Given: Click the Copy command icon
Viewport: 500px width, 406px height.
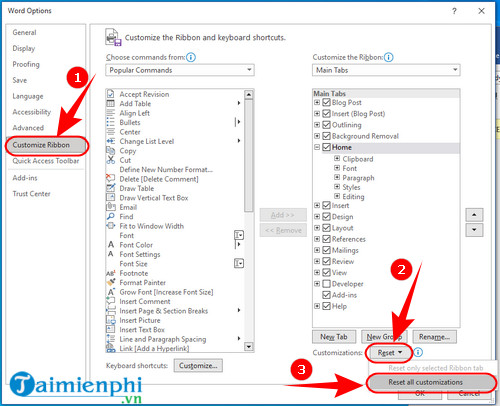Looking at the screenshot, I should click(x=110, y=151).
